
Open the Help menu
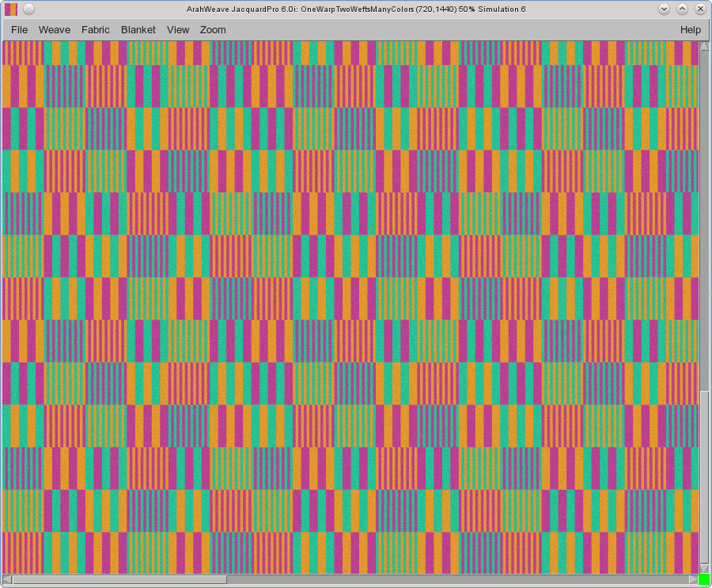click(x=690, y=30)
